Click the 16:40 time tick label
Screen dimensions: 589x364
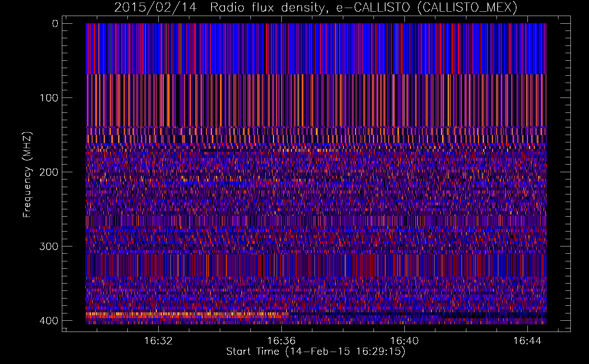point(404,341)
